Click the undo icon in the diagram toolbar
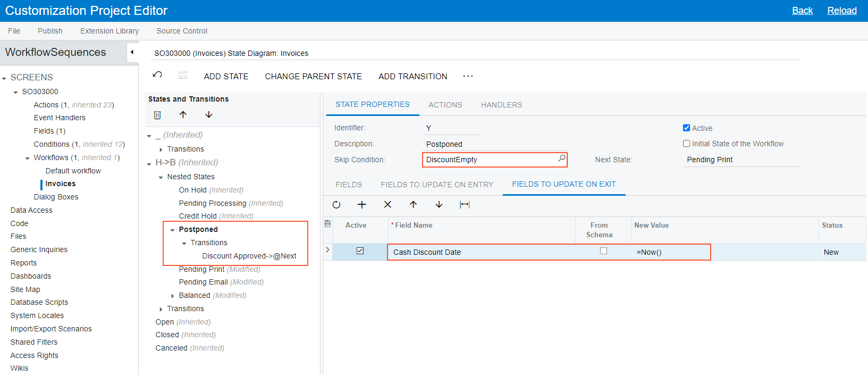The width and height of the screenshot is (868, 375). (157, 75)
